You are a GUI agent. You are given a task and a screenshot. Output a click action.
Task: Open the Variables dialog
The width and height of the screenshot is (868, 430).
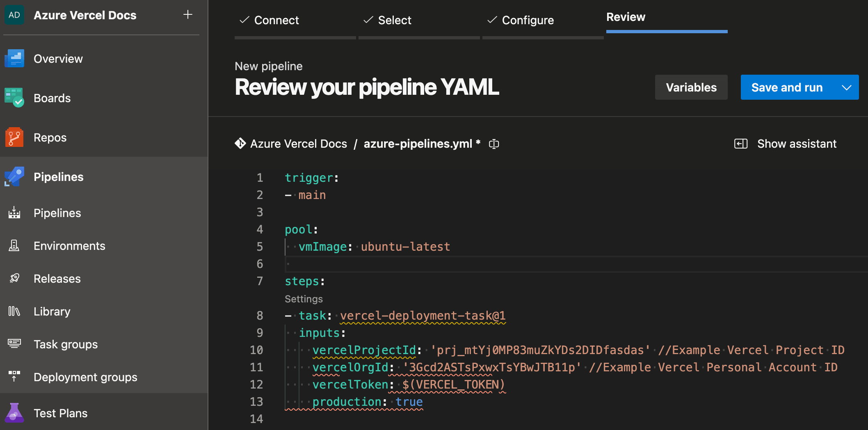point(691,87)
